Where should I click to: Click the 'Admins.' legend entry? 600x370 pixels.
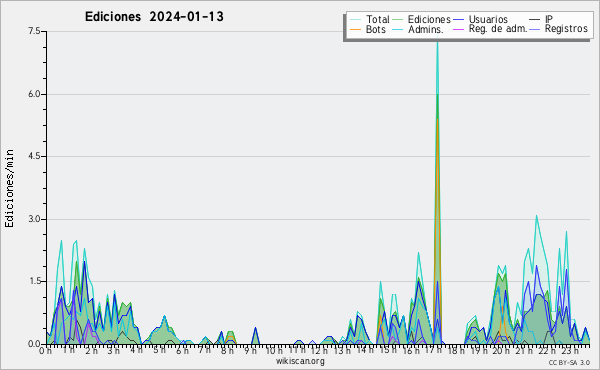[x=426, y=29]
